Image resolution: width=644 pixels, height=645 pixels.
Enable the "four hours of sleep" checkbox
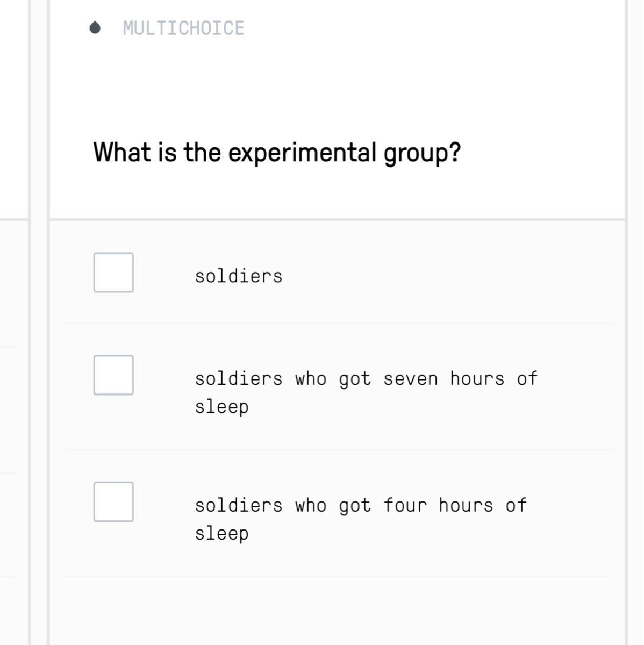pyautogui.click(x=113, y=501)
